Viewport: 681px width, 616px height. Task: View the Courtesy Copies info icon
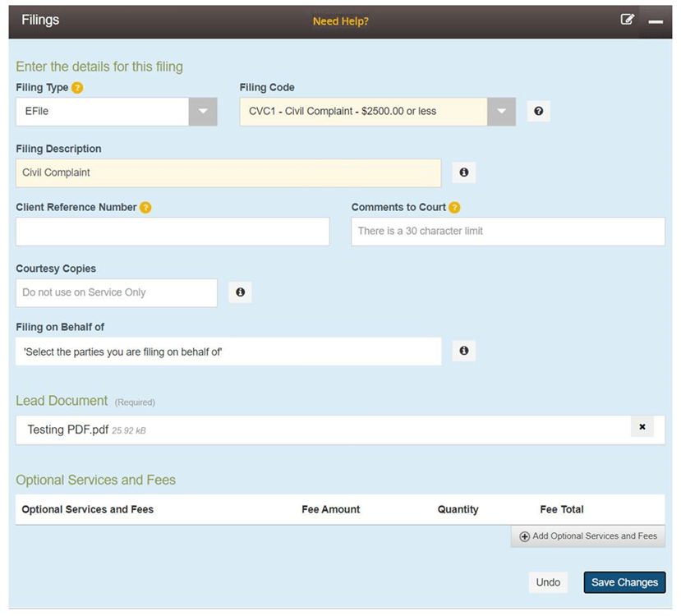coord(240,292)
